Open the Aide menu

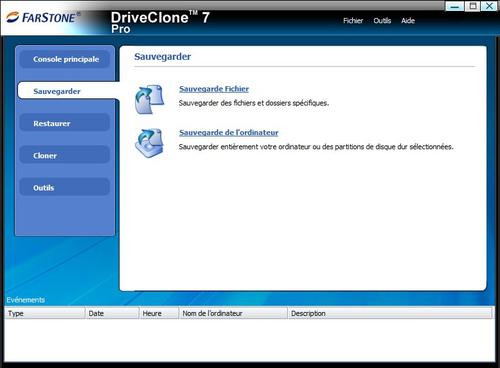click(x=408, y=21)
